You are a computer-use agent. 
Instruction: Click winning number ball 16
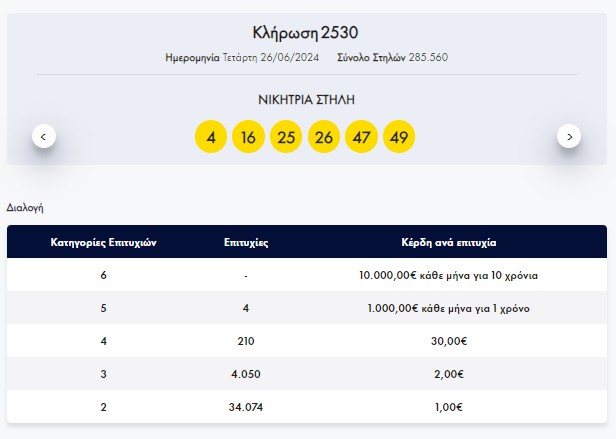[248, 137]
